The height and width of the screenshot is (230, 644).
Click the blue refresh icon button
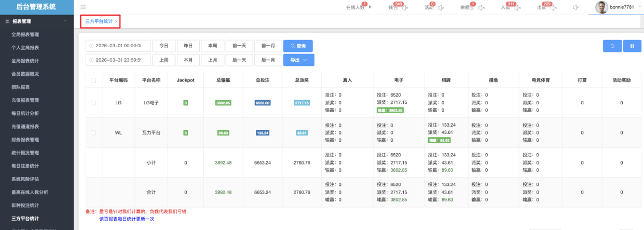[x=612, y=46]
